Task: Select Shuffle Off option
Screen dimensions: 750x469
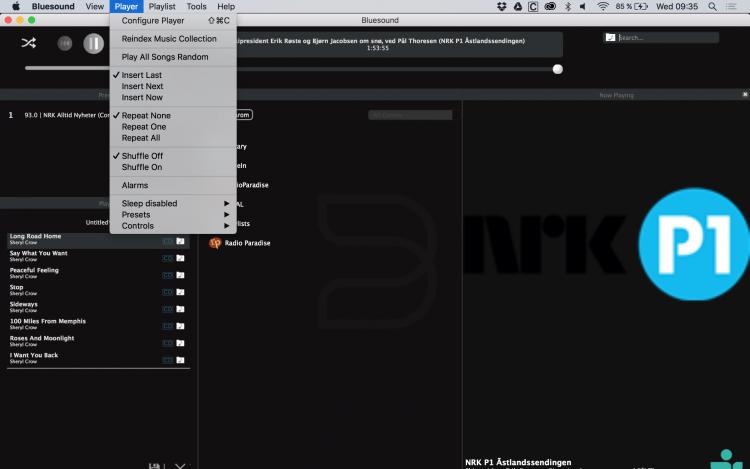Action: click(x=173, y=156)
